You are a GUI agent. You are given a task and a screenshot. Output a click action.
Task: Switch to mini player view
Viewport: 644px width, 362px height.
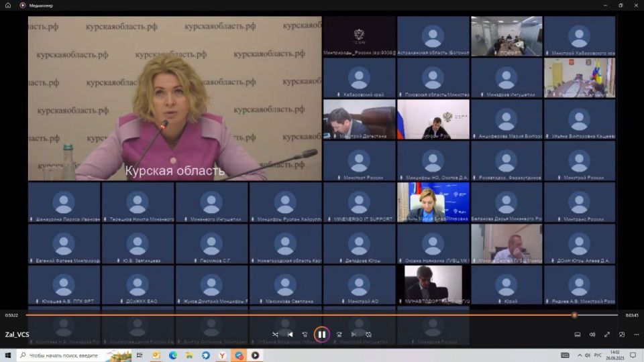[622, 335]
